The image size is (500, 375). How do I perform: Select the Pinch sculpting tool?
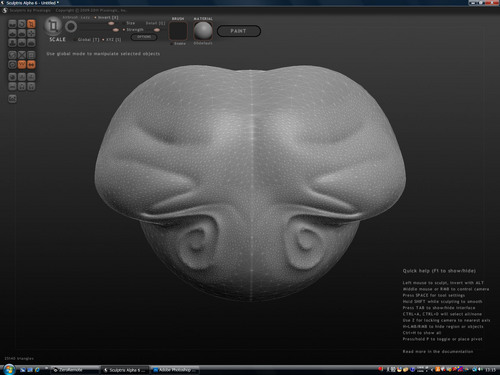pyautogui.click(x=22, y=42)
